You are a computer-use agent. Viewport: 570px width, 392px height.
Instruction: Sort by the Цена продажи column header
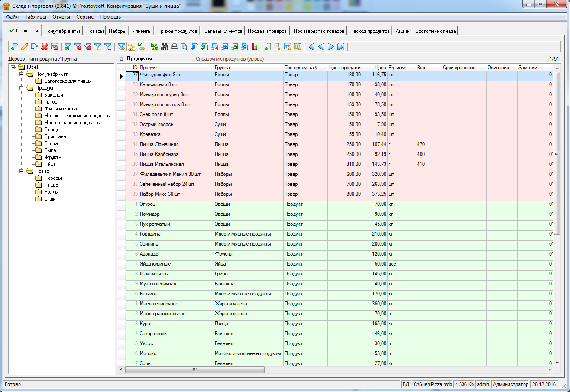click(344, 68)
